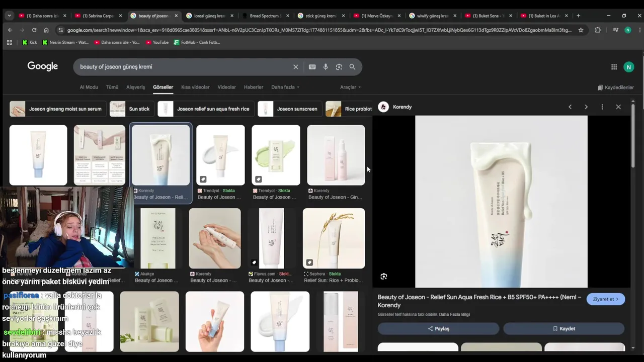Switch to the Broad Spectrum browser tab
644x362 pixels.
tap(265, 16)
